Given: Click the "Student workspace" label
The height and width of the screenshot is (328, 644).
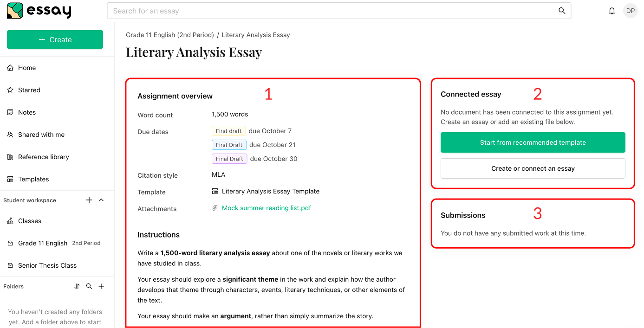Looking at the screenshot, I should [30, 200].
